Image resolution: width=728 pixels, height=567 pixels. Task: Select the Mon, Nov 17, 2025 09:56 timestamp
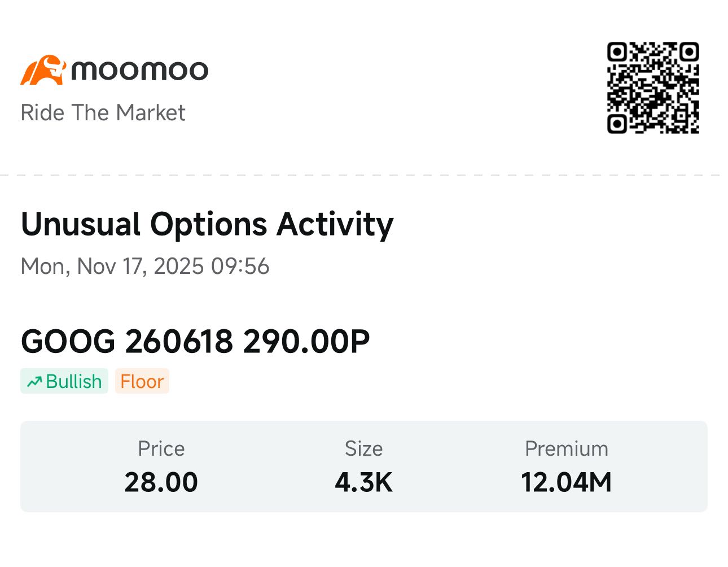pyautogui.click(x=145, y=267)
